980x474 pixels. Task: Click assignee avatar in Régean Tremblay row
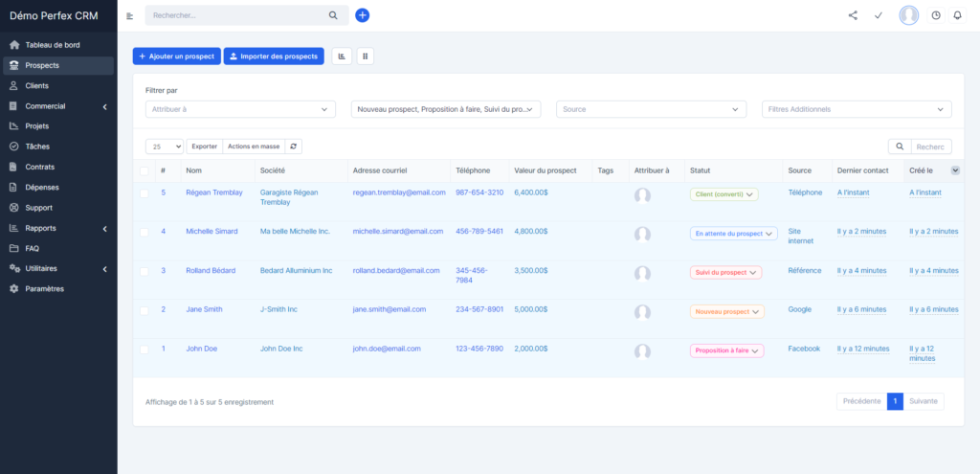pyautogui.click(x=642, y=195)
